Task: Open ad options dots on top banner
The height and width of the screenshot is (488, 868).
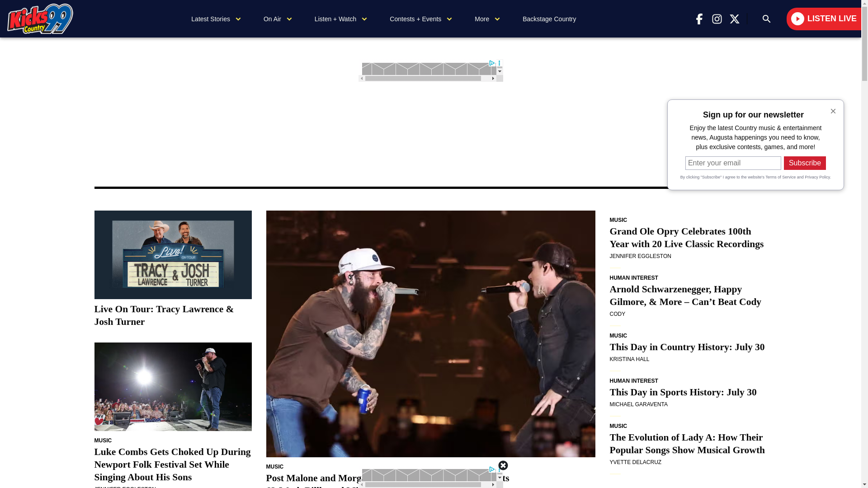Action: [499, 64]
